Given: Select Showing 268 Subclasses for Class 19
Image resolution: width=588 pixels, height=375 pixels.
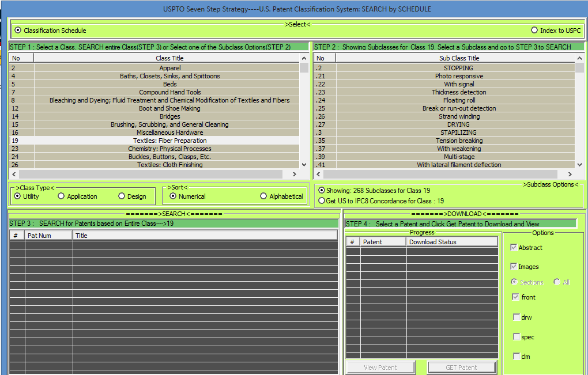Looking at the screenshot, I should 321,190.
